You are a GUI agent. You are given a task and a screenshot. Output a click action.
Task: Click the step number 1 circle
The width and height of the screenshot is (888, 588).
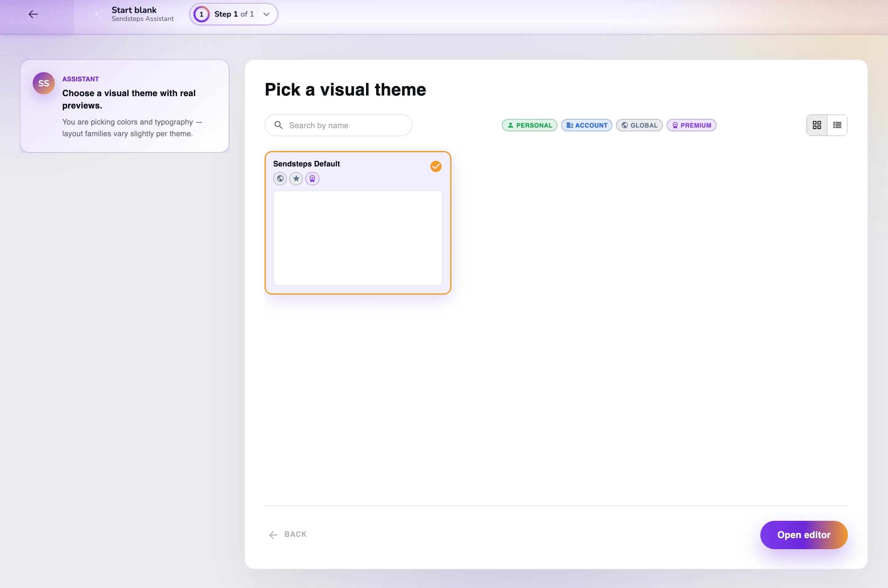[x=201, y=14]
